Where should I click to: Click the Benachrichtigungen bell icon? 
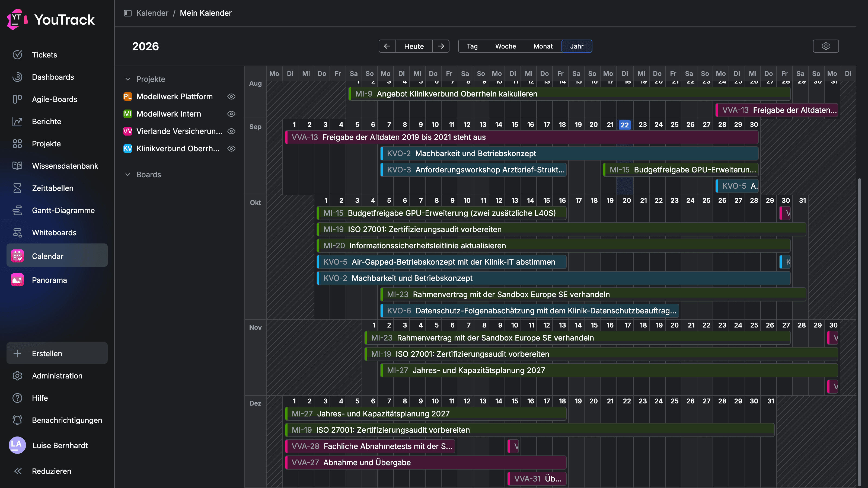point(17,420)
